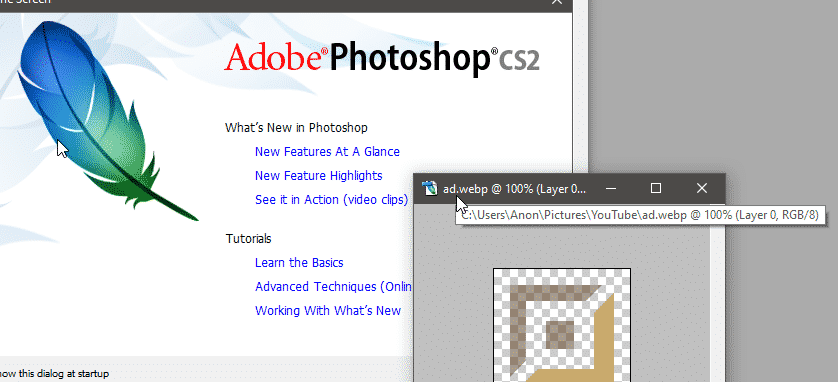This screenshot has height=382, width=838.
Task: Open See it in Action video clips
Action: tap(331, 200)
